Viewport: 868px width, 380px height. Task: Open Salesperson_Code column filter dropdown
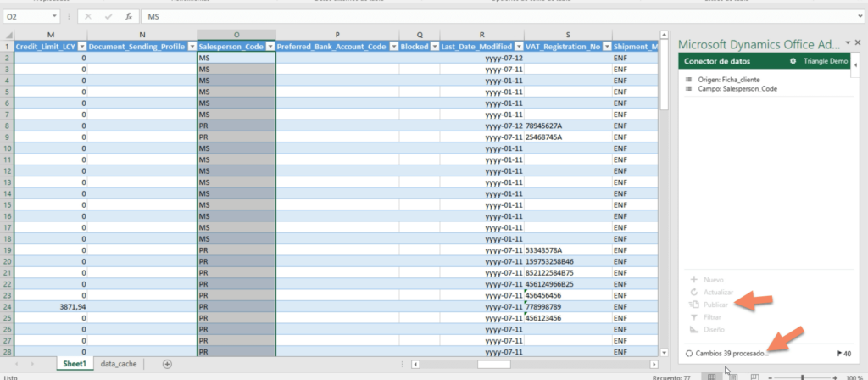click(270, 47)
